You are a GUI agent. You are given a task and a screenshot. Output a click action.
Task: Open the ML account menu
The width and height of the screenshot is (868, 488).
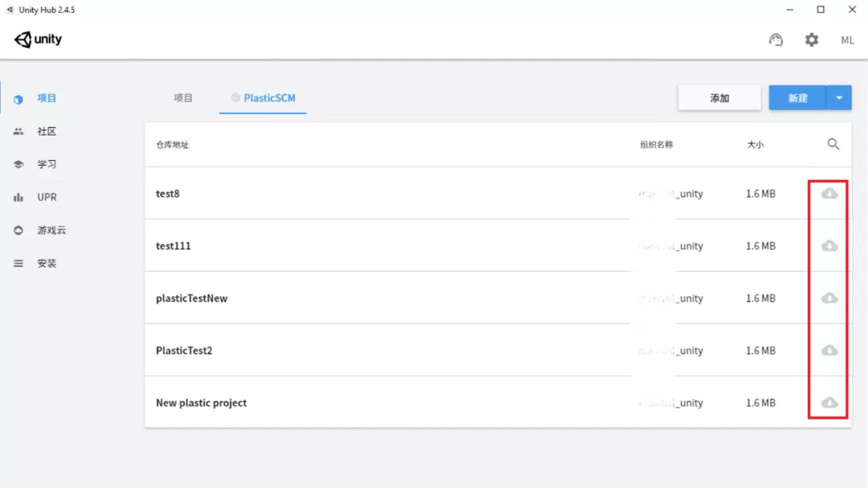(847, 40)
